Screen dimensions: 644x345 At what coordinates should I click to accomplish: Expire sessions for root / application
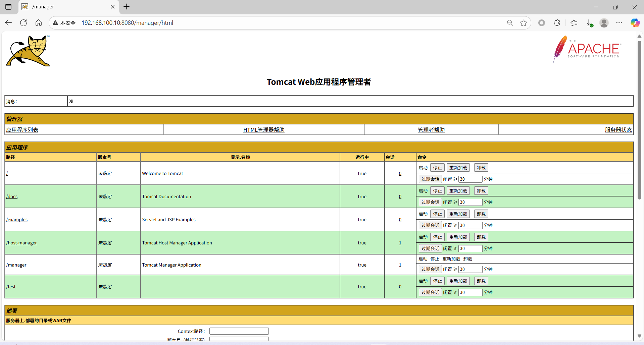click(x=430, y=179)
